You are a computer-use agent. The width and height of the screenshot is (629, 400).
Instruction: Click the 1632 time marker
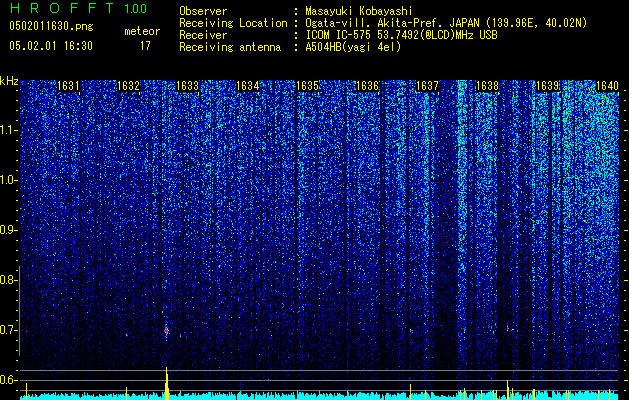pos(128,86)
